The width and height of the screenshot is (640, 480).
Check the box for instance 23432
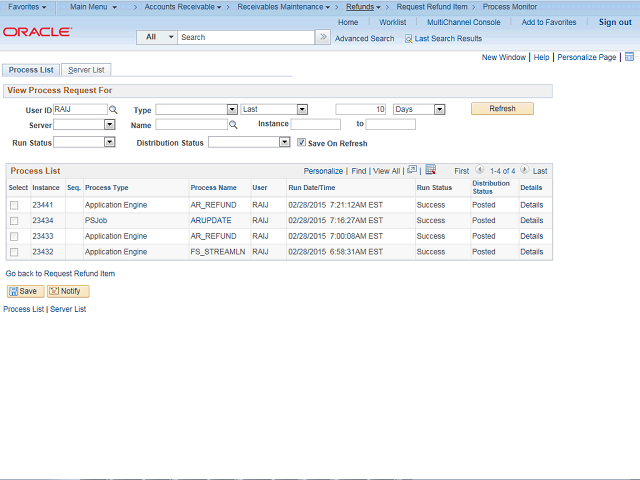click(x=14, y=252)
